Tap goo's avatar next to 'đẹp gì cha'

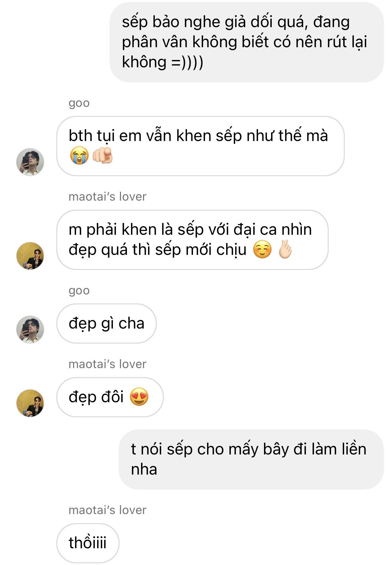tap(30, 330)
